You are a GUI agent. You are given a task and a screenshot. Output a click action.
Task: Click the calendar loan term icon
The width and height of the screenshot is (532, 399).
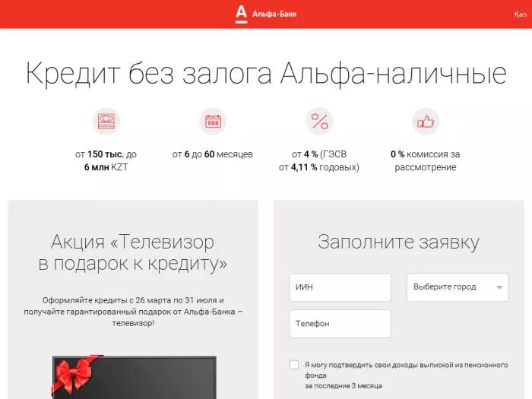[x=213, y=122]
